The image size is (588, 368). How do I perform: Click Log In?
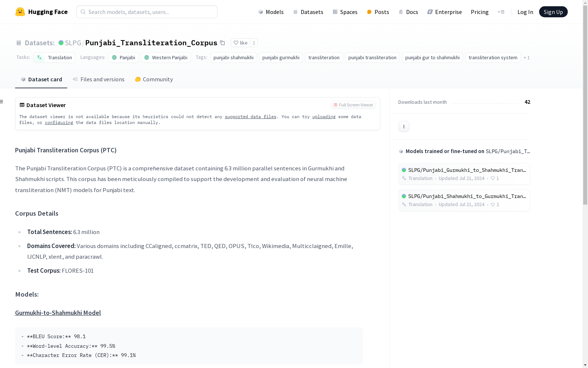click(525, 12)
